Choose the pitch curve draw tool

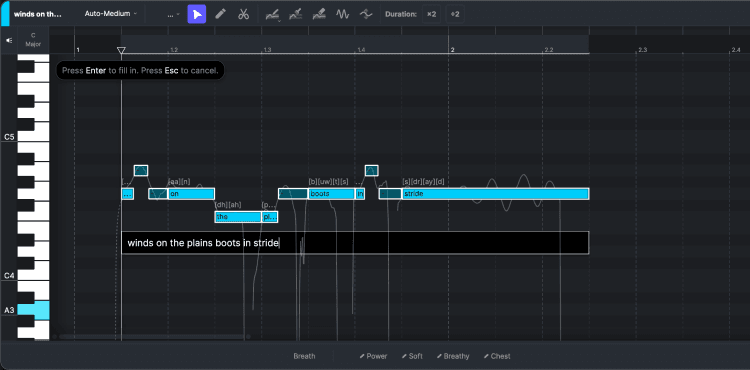pyautogui.click(x=272, y=14)
